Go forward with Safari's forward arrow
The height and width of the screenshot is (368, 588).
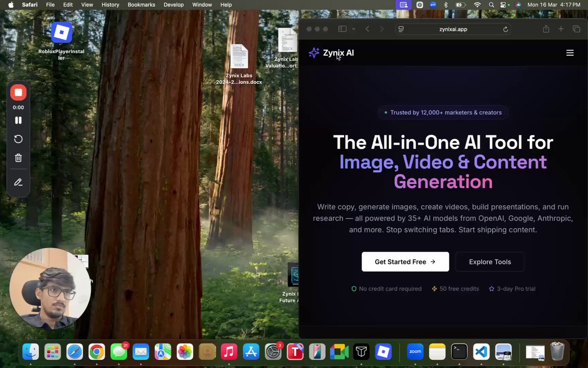tap(382, 29)
